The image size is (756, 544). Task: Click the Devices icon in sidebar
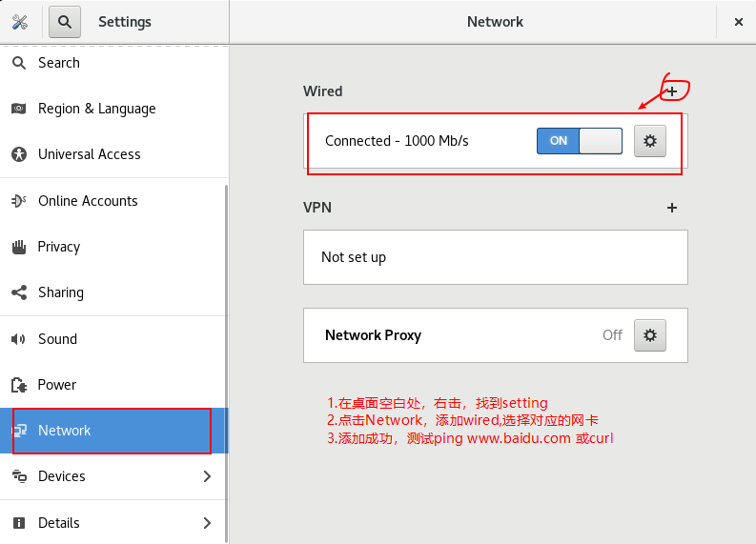[x=19, y=476]
